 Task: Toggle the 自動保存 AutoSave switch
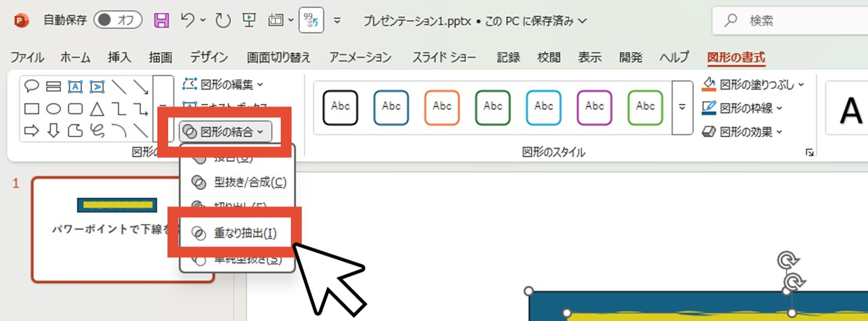click(115, 20)
